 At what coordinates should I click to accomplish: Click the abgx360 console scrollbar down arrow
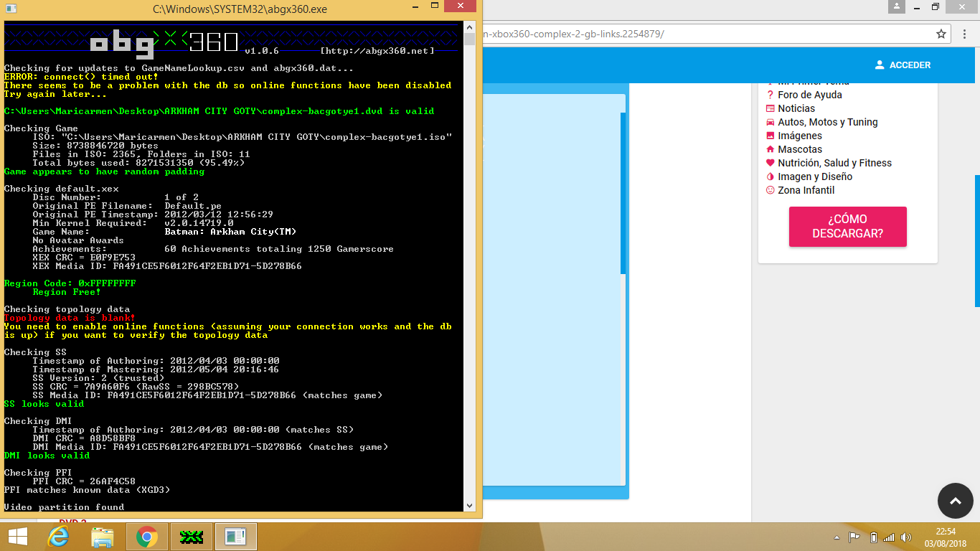point(469,505)
